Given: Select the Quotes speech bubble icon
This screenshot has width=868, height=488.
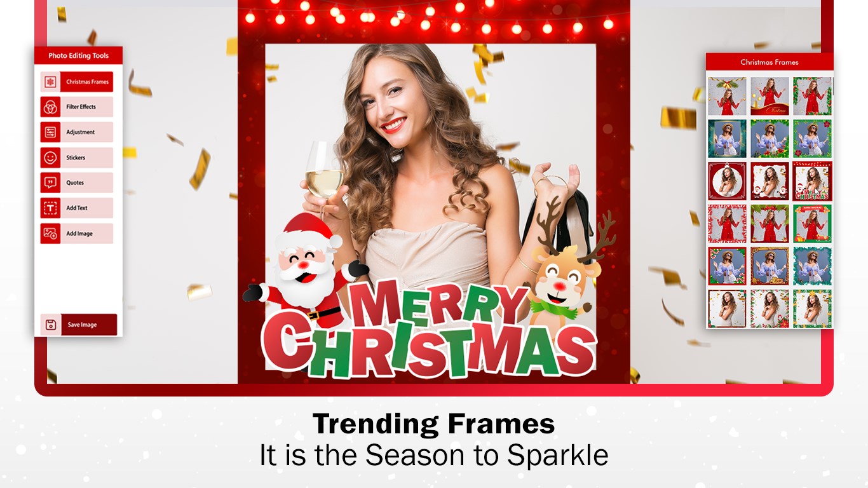Looking at the screenshot, I should (x=50, y=183).
